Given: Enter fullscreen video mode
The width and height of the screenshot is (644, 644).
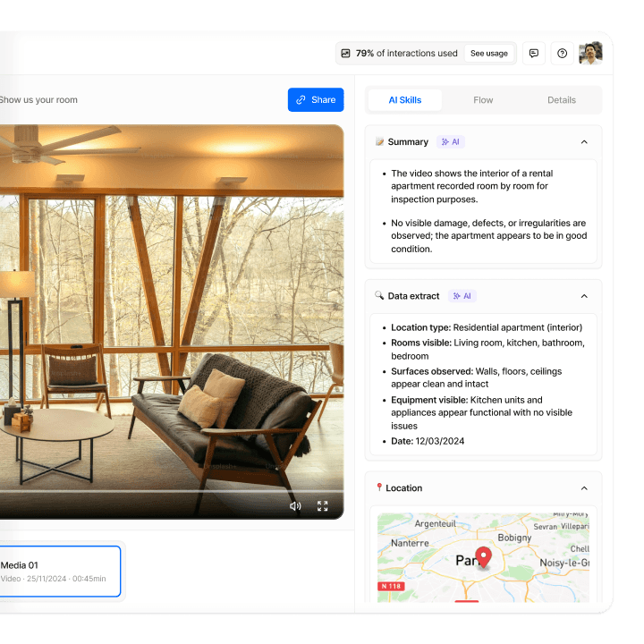Looking at the screenshot, I should coord(322,506).
